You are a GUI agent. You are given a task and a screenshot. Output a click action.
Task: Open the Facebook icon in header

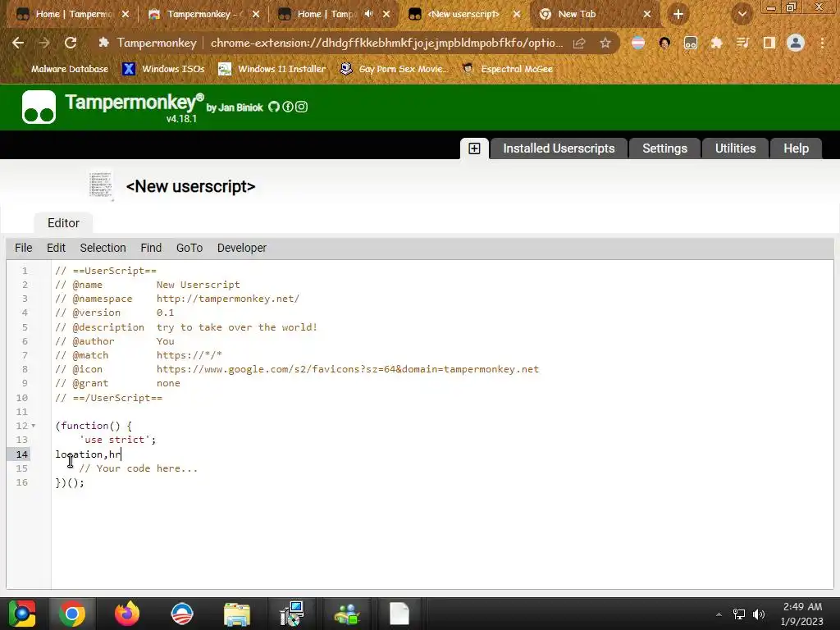click(x=288, y=107)
